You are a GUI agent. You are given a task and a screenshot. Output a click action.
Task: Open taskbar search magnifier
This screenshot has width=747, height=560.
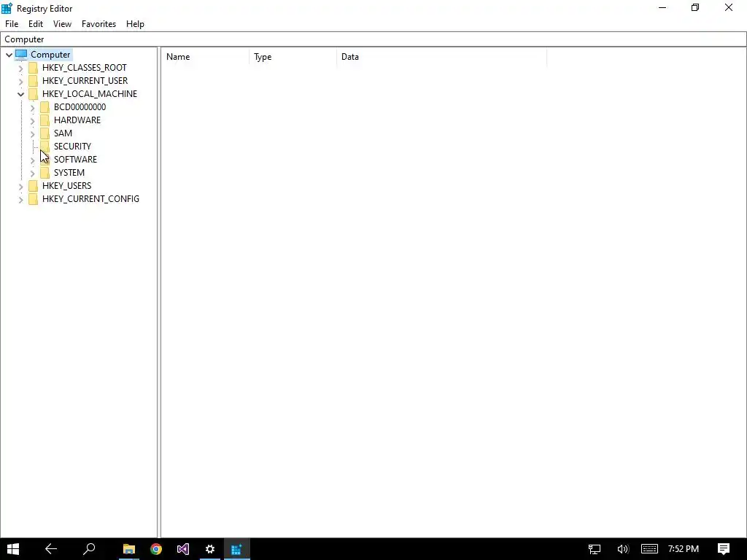(x=89, y=549)
